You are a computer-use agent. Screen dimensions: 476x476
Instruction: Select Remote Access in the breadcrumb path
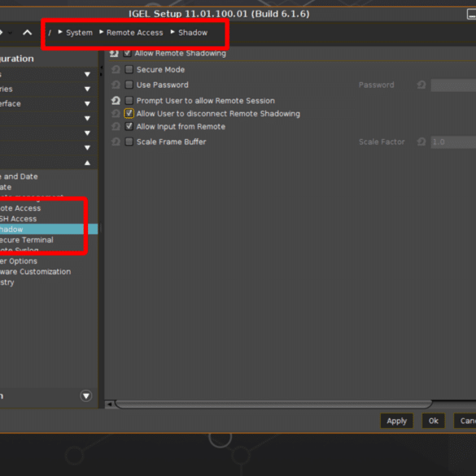tap(134, 33)
